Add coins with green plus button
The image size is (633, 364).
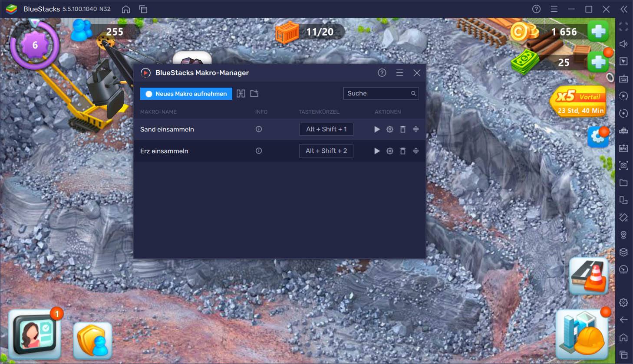point(598,31)
